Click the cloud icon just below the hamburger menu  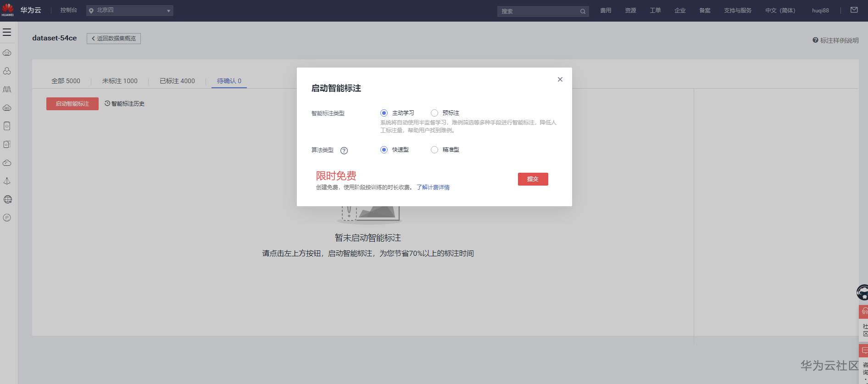coord(7,53)
